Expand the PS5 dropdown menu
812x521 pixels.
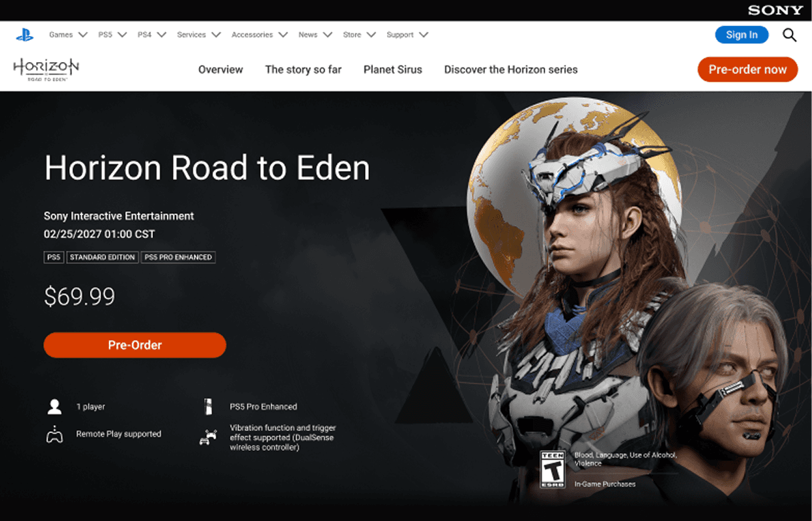coord(112,35)
